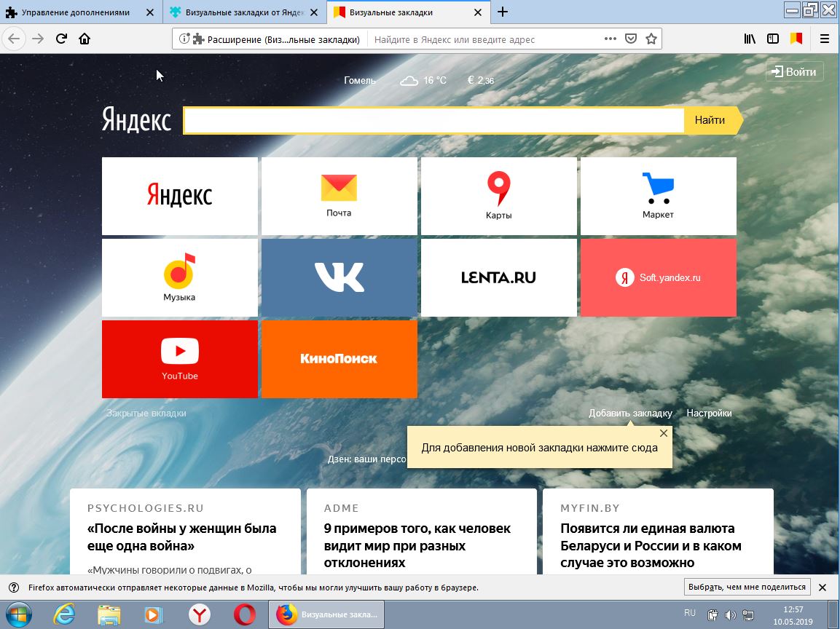Open media player taskbar icon
Screen dimensions: 840x629
coord(154,614)
